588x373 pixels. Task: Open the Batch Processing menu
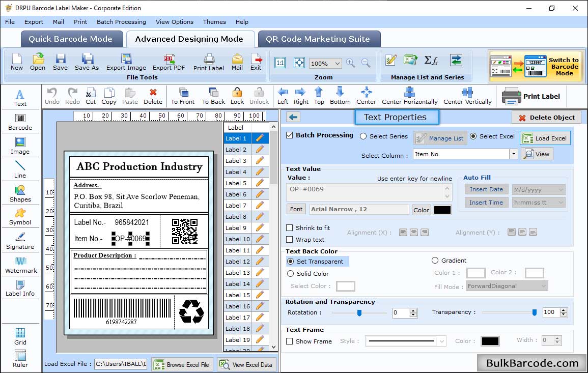click(121, 22)
